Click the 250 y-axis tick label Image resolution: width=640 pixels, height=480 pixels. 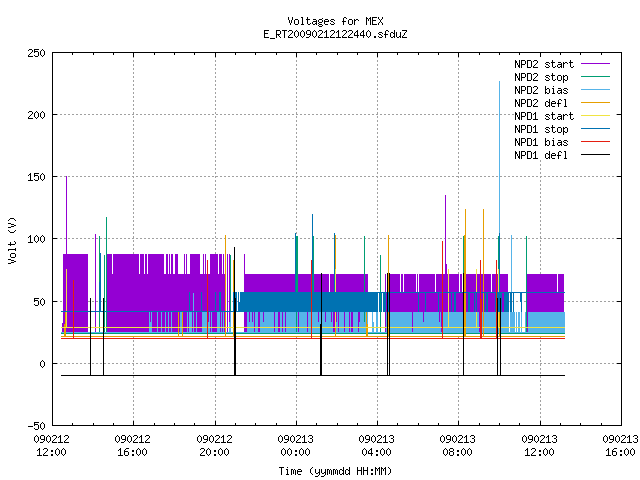(x=36, y=53)
